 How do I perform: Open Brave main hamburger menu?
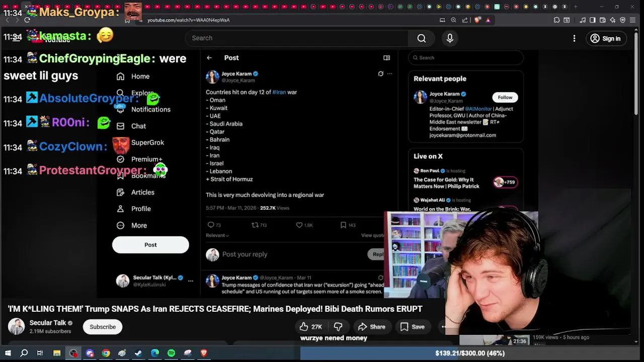[633, 20]
